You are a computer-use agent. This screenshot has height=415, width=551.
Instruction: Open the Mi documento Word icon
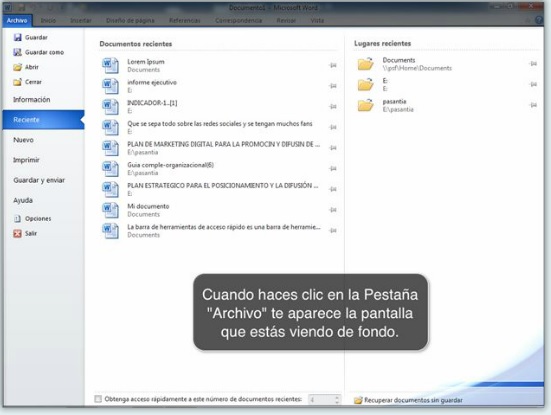click(110, 210)
